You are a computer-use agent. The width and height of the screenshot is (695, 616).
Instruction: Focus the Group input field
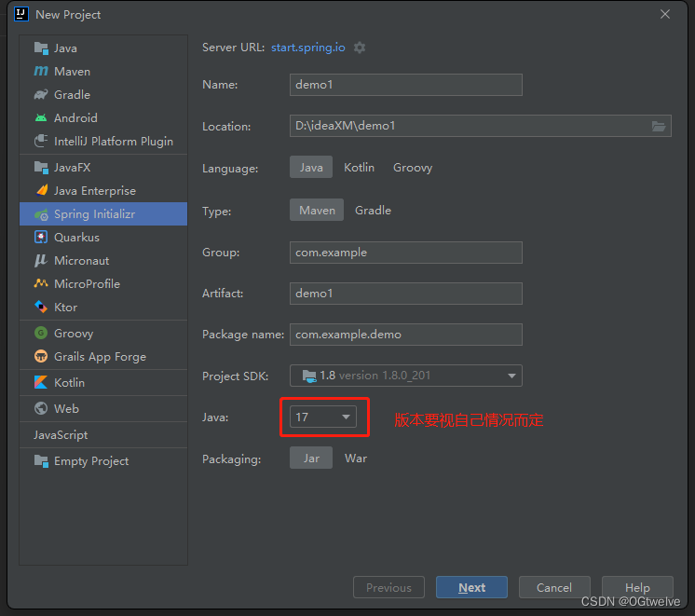tap(405, 253)
